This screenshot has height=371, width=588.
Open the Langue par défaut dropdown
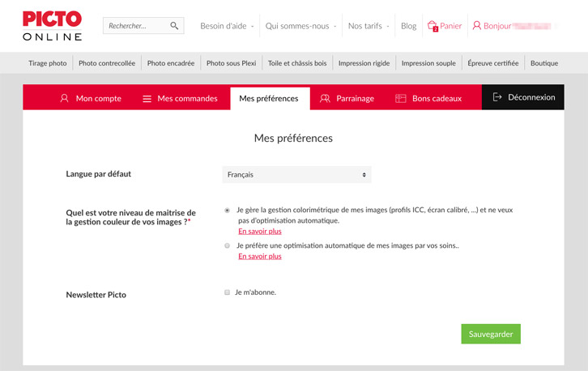(x=296, y=174)
